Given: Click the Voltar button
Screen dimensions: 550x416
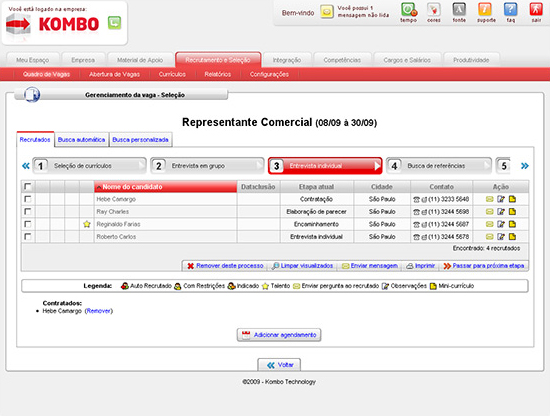Looking at the screenshot, I should coord(279,365).
